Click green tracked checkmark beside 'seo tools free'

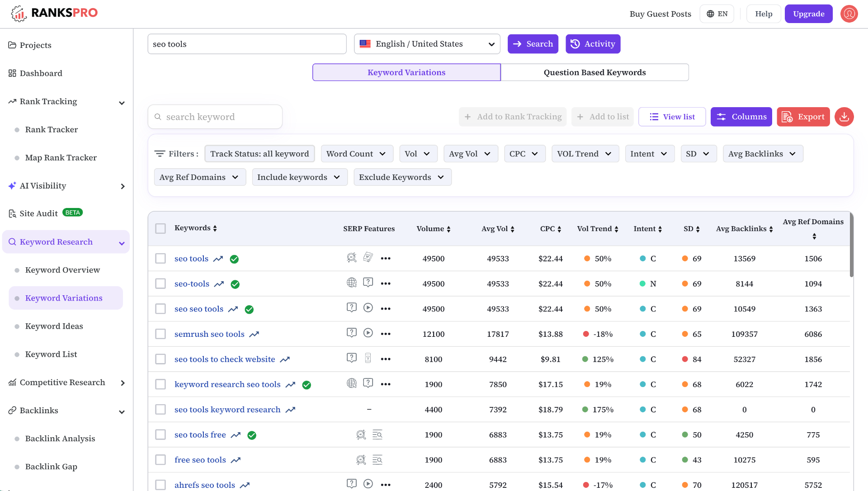[x=252, y=435]
